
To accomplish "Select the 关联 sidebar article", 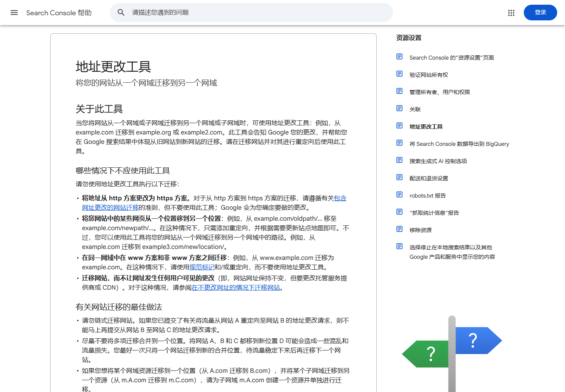I will 415,109.
